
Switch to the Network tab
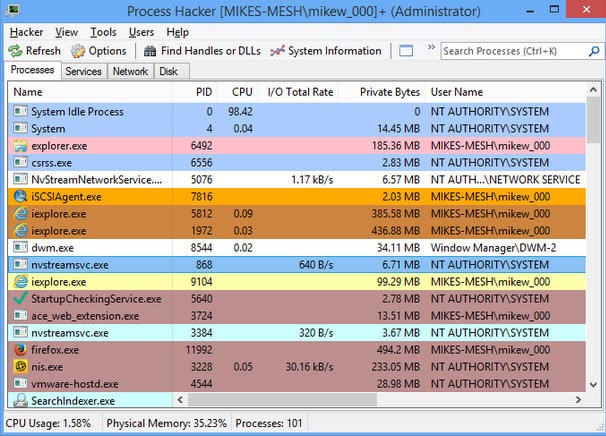[x=130, y=72]
